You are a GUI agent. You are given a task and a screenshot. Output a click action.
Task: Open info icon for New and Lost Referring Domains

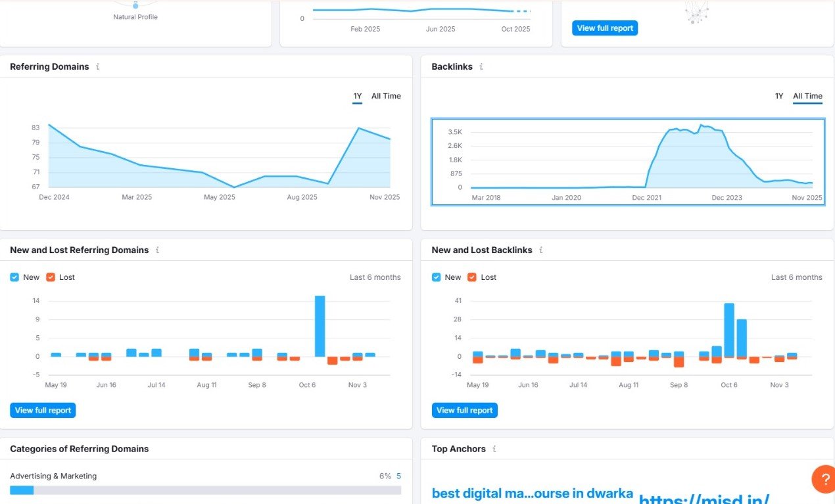point(157,250)
